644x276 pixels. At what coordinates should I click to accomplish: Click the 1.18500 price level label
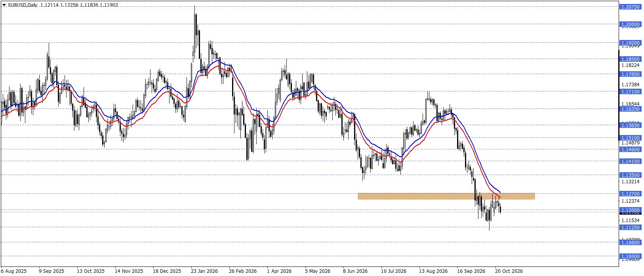(630, 59)
